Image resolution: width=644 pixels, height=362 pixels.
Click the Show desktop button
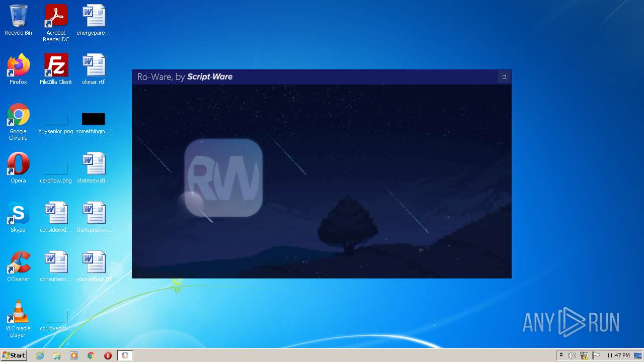tap(639, 355)
